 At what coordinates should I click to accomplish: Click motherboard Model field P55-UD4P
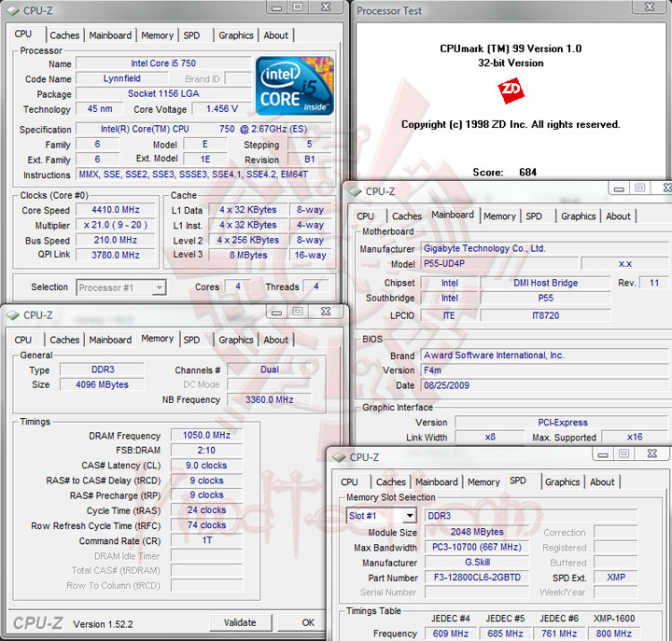click(x=499, y=263)
